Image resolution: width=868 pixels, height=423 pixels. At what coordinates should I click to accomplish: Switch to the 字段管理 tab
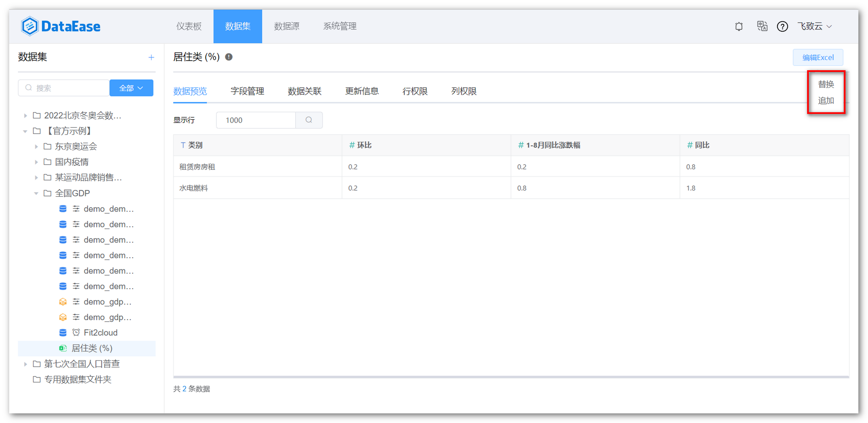[247, 91]
